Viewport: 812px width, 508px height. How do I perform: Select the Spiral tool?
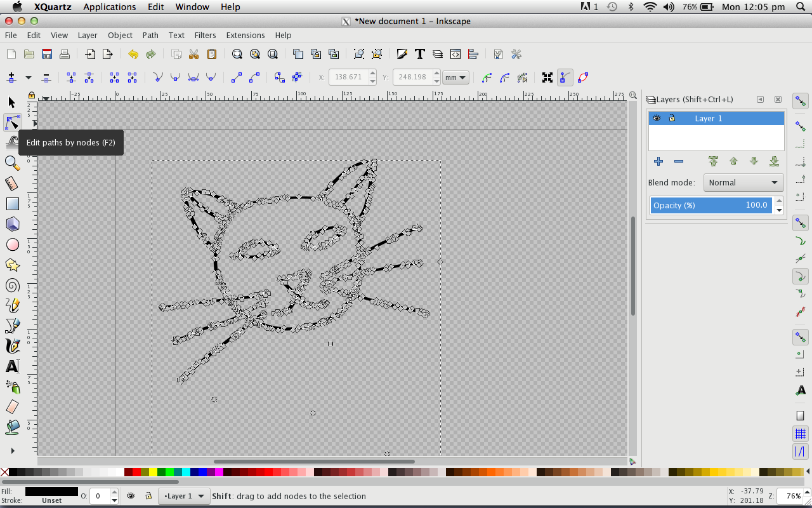click(12, 285)
